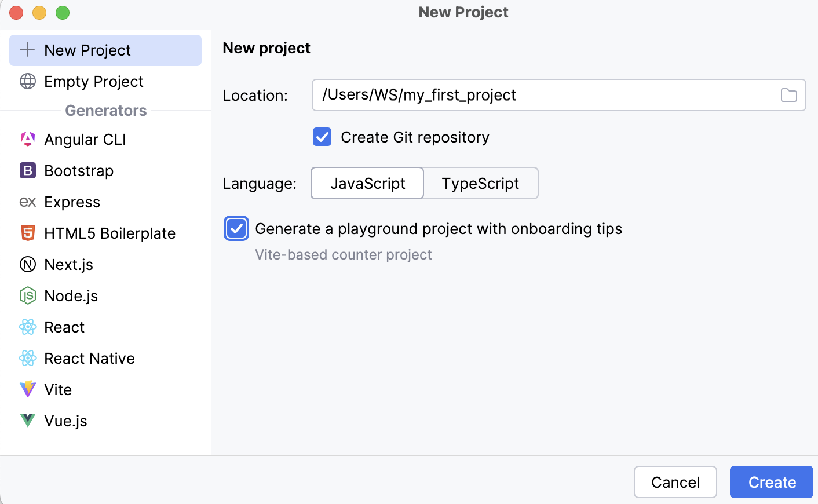Select the Angular CLI generator icon
818x504 pixels.
pyautogui.click(x=27, y=139)
